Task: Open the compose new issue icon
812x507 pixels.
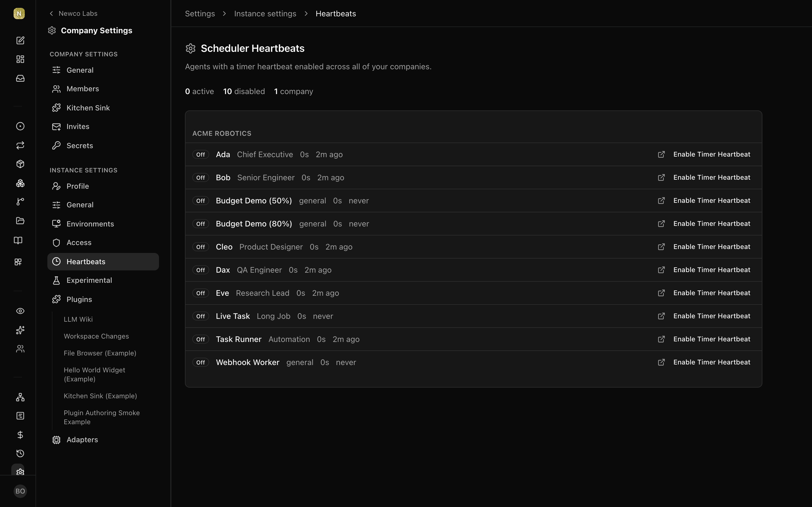Action: [20, 40]
